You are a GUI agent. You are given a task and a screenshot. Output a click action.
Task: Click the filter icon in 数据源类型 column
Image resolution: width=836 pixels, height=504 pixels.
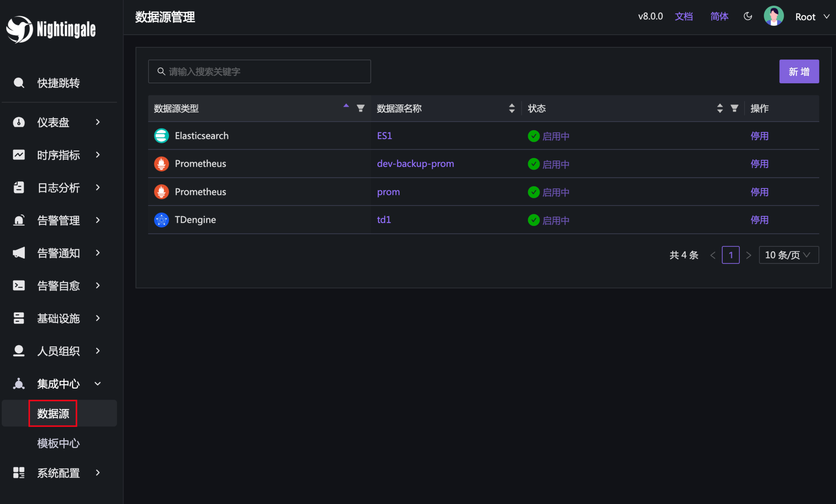pos(360,108)
